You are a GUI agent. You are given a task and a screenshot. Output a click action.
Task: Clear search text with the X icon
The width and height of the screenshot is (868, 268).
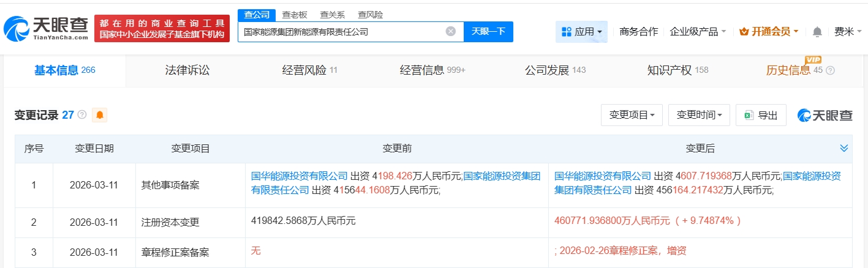[450, 31]
